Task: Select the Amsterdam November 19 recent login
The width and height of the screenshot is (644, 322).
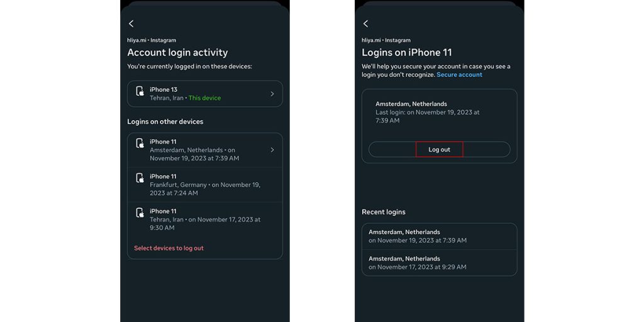Action: pos(440,236)
